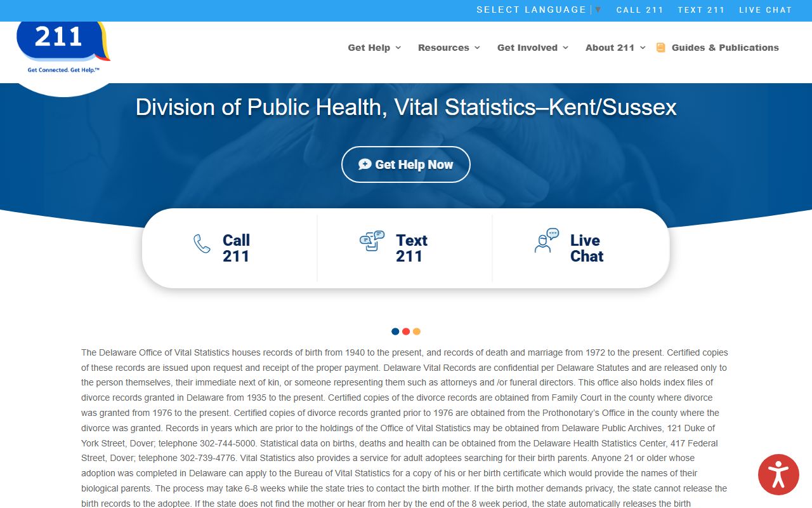
Task: Click the blue dot indicator
Action: 395,331
